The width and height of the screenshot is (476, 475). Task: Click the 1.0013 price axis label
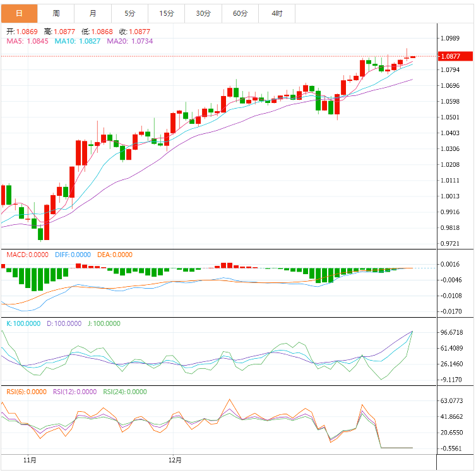click(450, 196)
